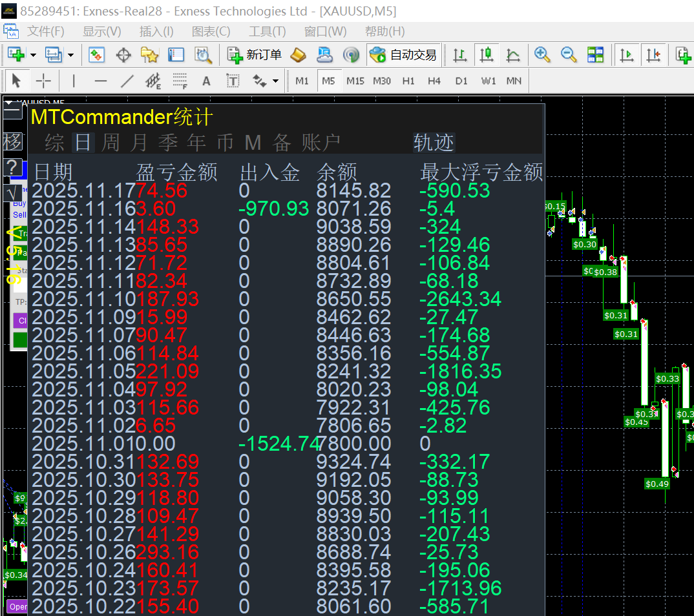Viewport: 694px width, 616px height.
Task: Switch to H1 timeframe
Action: pyautogui.click(x=408, y=81)
